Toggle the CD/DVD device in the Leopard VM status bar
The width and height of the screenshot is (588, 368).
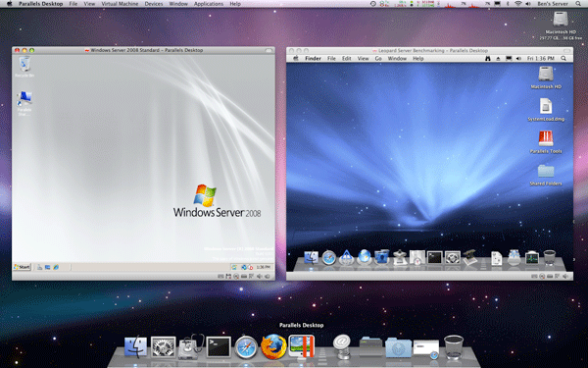542,277
